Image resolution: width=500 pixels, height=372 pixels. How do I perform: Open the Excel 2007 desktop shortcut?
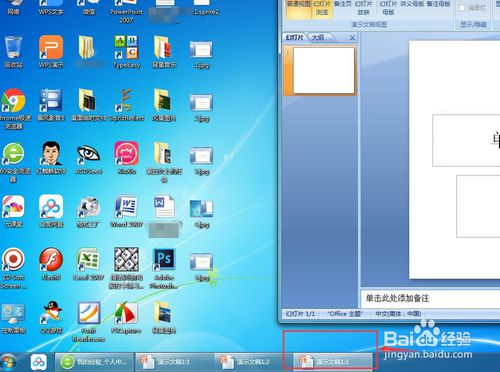pos(88,264)
